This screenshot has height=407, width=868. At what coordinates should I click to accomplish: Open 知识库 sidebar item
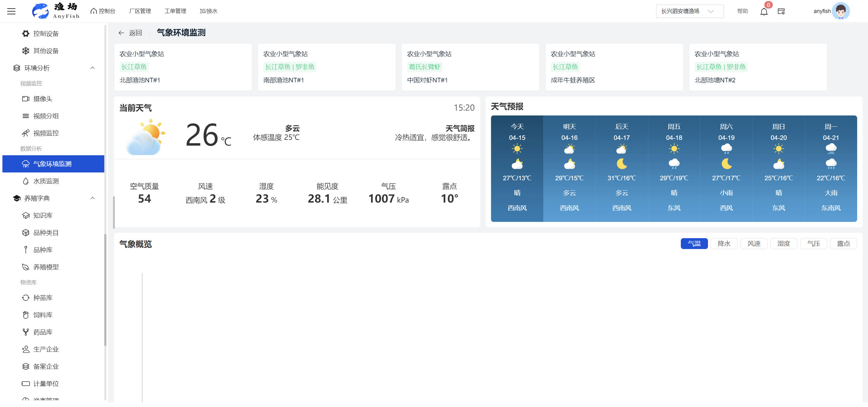42,215
